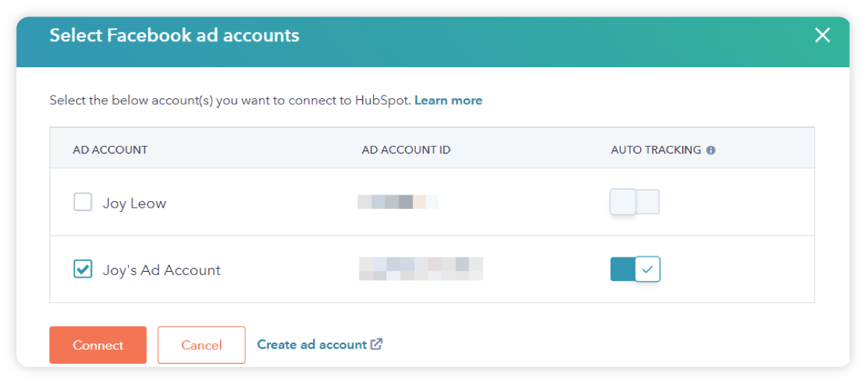
Task: Click the blurred account ID for Joy Leow
Action: click(x=398, y=202)
